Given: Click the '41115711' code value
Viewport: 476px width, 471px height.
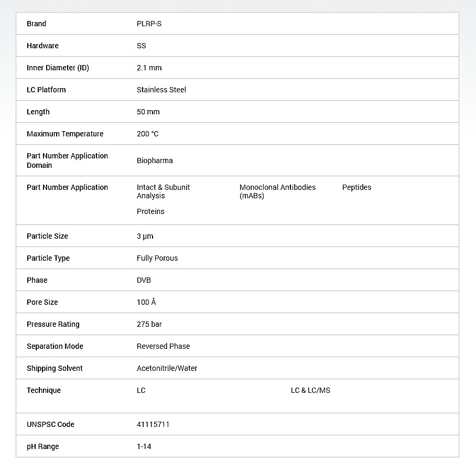Looking at the screenshot, I should (153, 424).
